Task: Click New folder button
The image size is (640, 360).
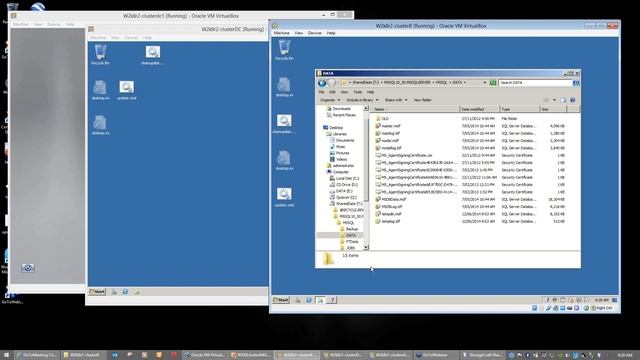Action: point(422,100)
